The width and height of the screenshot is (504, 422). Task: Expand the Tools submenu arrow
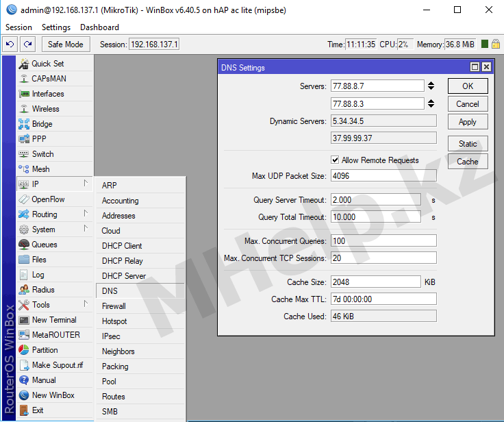coord(86,303)
